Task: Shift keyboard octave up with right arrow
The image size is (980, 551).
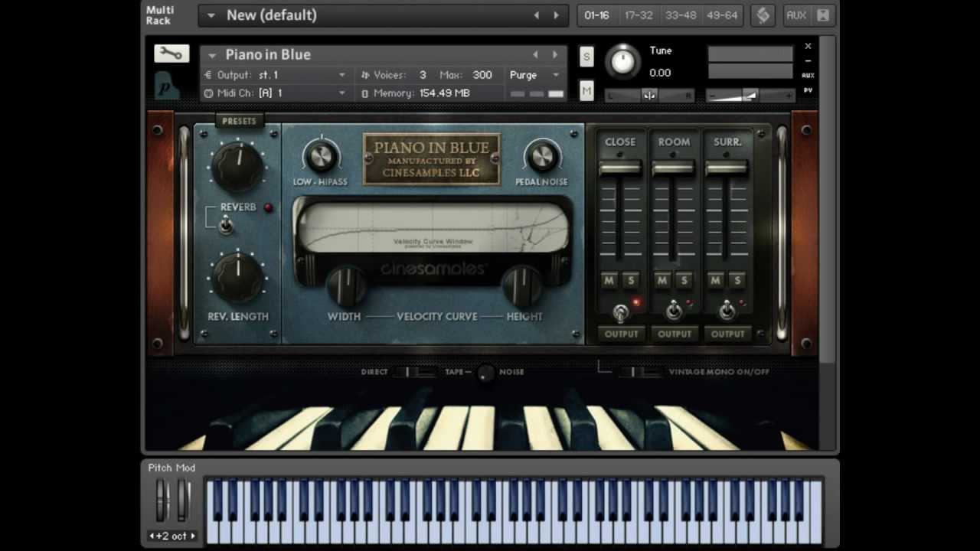Action: 193,536
